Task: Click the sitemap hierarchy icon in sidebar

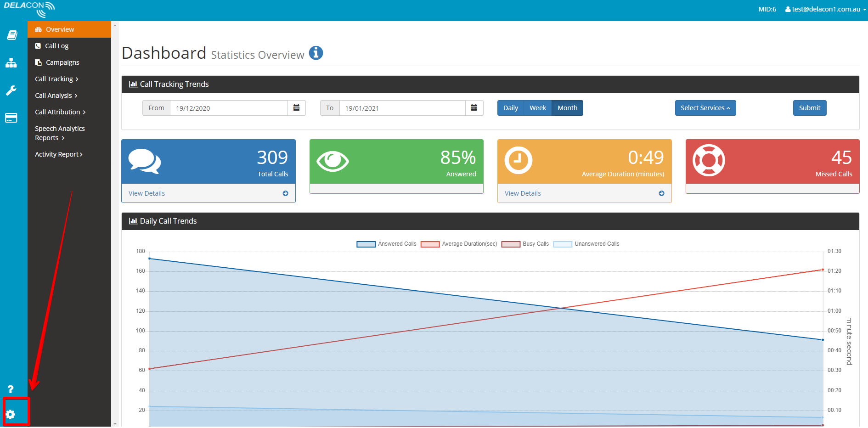Action: (11, 63)
